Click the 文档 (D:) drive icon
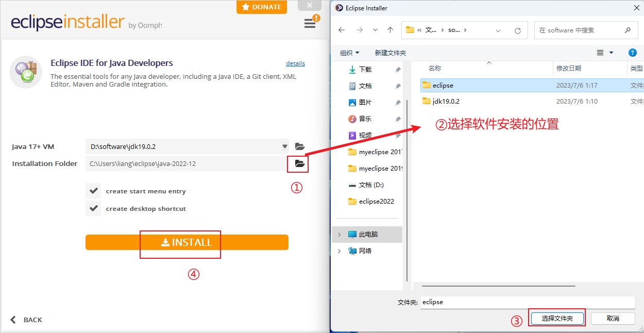644x333 pixels. point(352,185)
